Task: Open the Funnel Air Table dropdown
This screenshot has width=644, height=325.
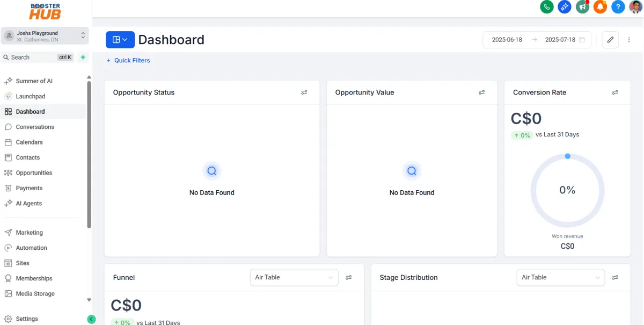Action: pos(294,277)
